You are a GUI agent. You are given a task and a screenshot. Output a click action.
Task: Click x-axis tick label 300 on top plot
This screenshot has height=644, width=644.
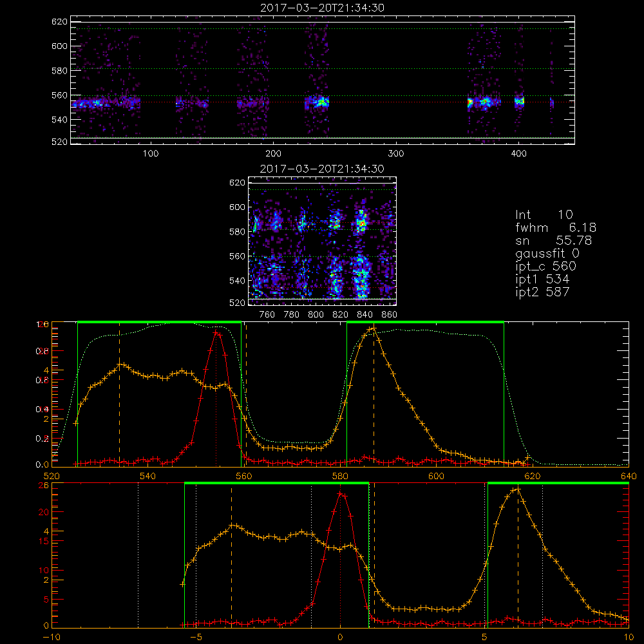click(x=396, y=154)
